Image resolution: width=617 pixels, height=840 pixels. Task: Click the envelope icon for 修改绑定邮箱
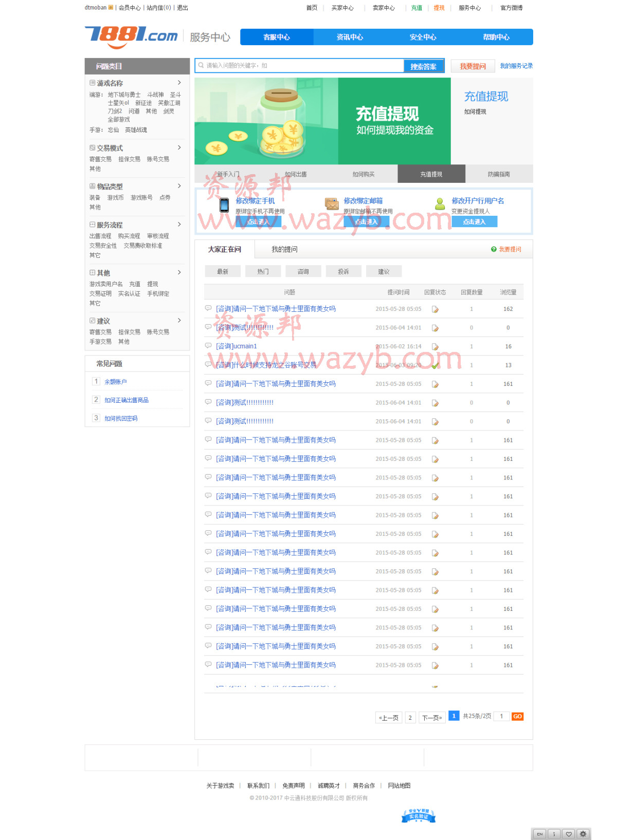332,204
